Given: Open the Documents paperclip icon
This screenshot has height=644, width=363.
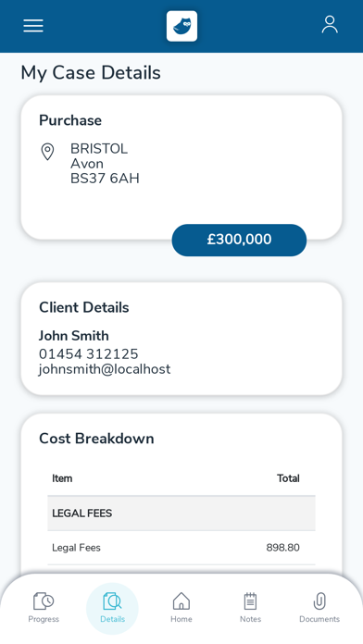Looking at the screenshot, I should pyautogui.click(x=319, y=601).
